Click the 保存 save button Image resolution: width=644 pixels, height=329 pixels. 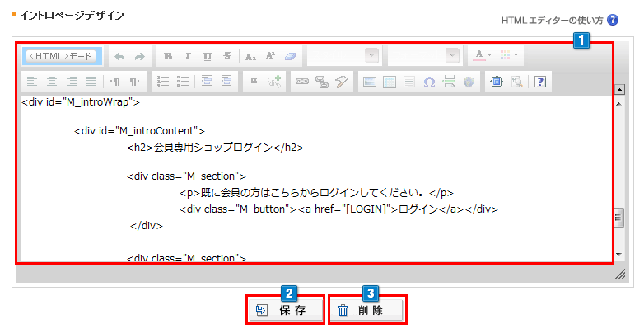pyautogui.click(x=286, y=310)
